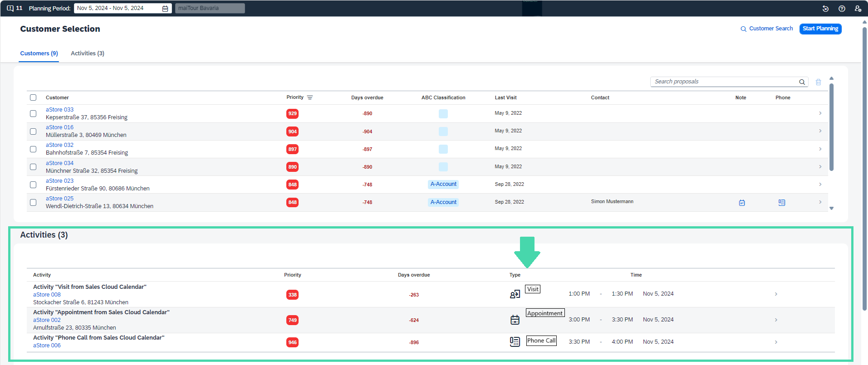Select the aStore 023 checkbox
868x365 pixels.
[33, 185]
